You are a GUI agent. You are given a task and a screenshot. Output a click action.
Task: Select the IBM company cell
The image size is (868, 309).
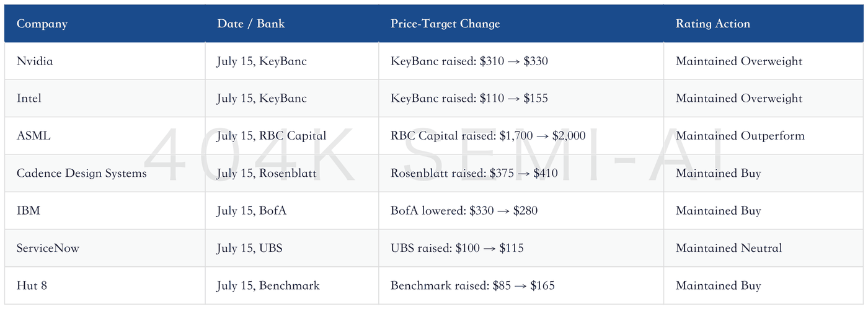[x=105, y=210]
